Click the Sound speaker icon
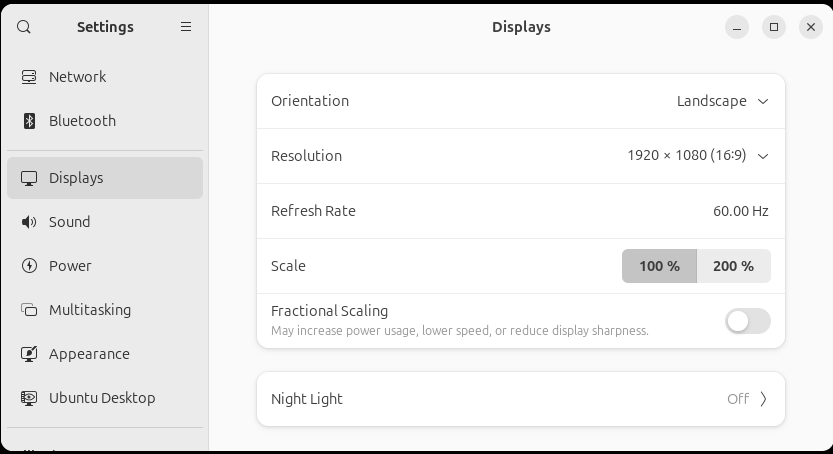Viewport: 833px width, 454px height. tap(29, 222)
